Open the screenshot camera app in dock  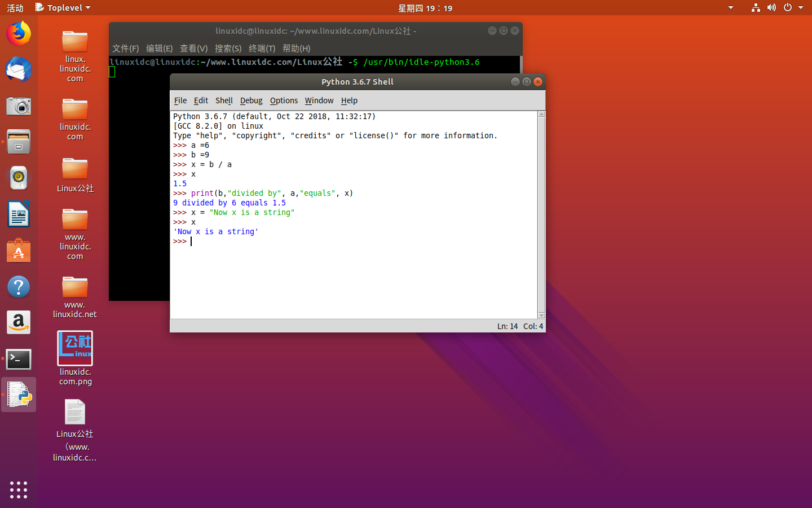pyautogui.click(x=19, y=106)
